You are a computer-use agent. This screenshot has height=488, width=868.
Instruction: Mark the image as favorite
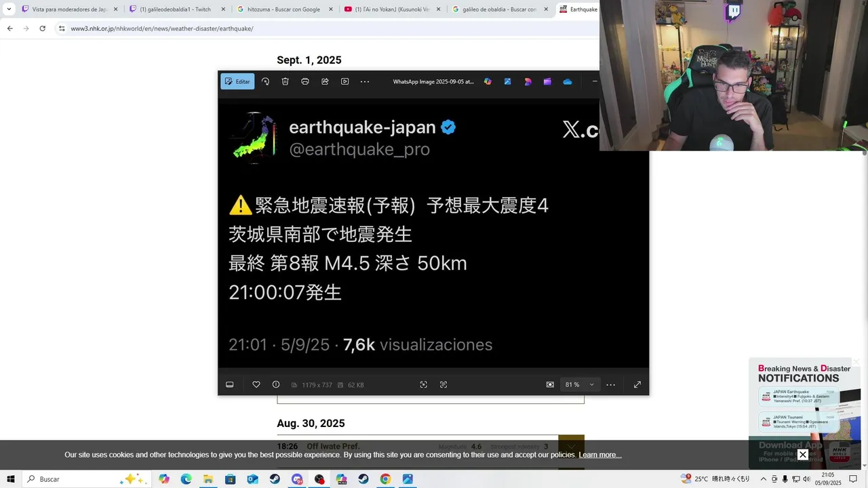point(256,384)
